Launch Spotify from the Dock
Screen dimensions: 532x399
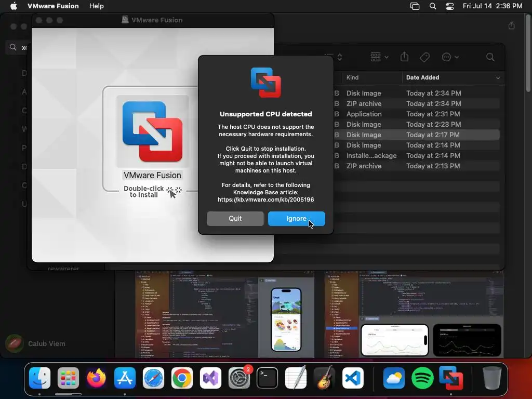coord(422,378)
